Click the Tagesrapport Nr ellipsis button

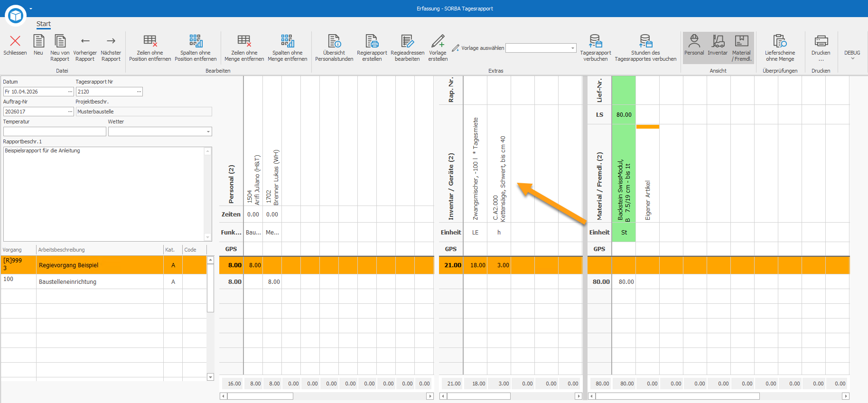[x=139, y=92]
